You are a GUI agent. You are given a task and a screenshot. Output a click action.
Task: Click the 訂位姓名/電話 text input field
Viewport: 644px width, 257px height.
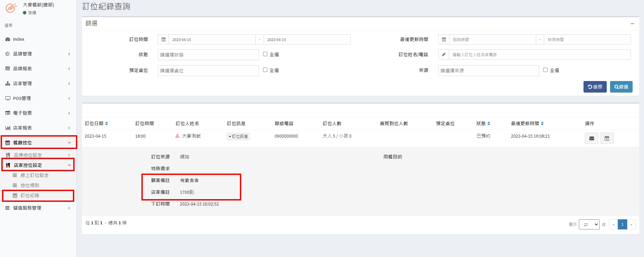pyautogui.click(x=539, y=54)
